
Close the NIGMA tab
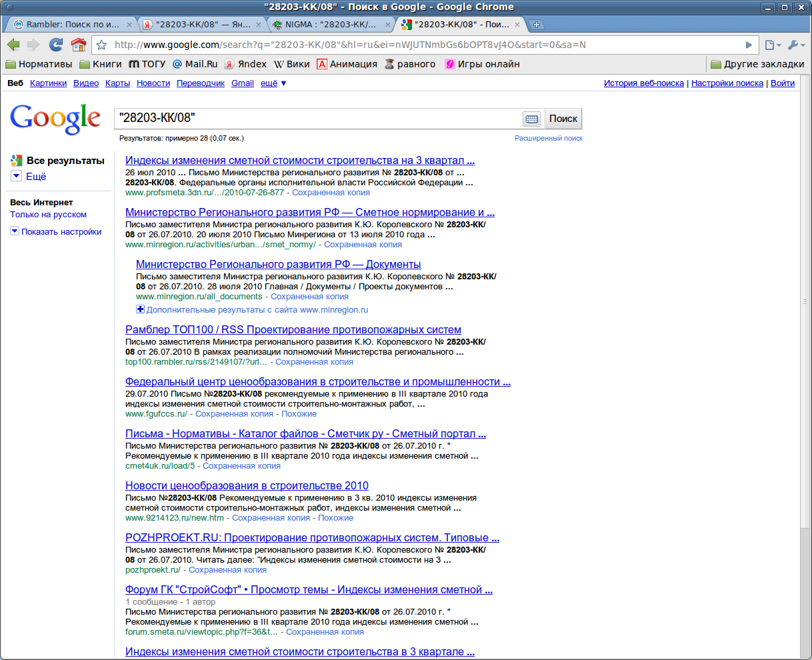click(388, 25)
